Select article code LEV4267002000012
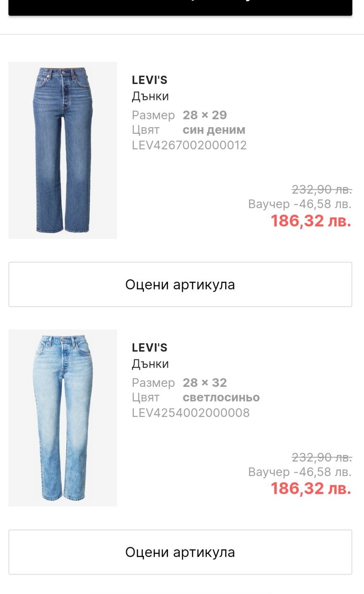The image size is (364, 594). click(189, 145)
